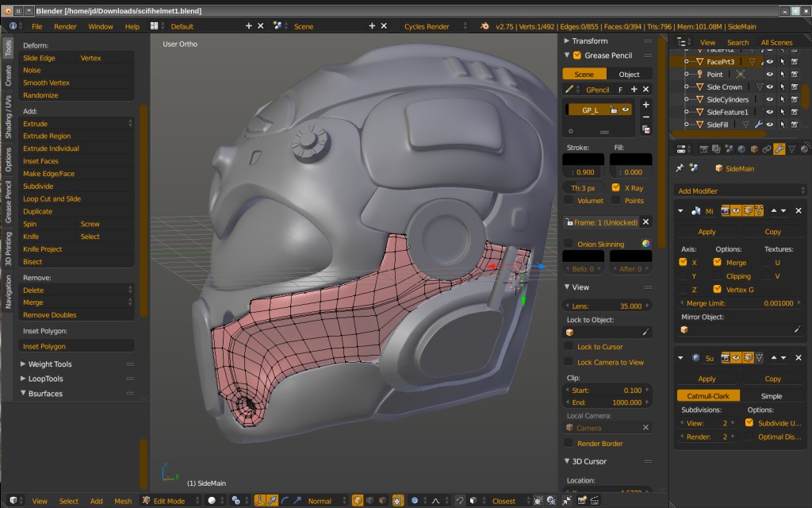The image size is (812, 508).
Task: Select vertex select mode in 3D view header
Action: click(358, 500)
